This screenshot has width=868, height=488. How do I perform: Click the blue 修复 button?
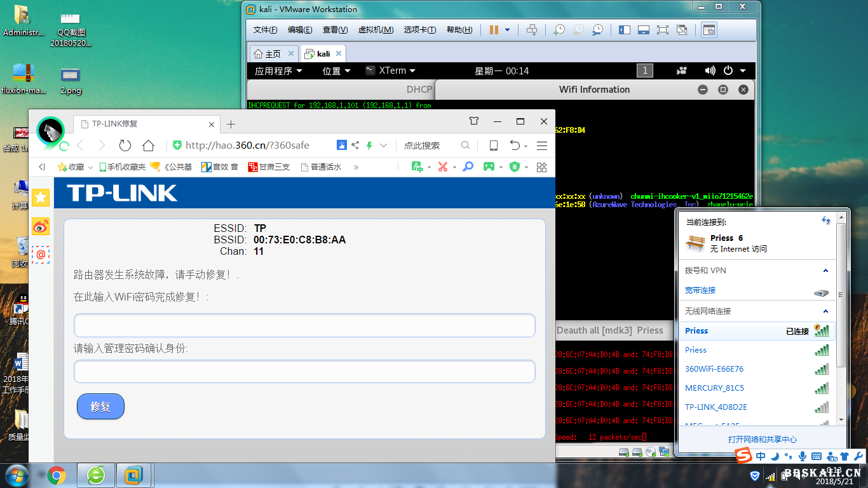pyautogui.click(x=100, y=407)
